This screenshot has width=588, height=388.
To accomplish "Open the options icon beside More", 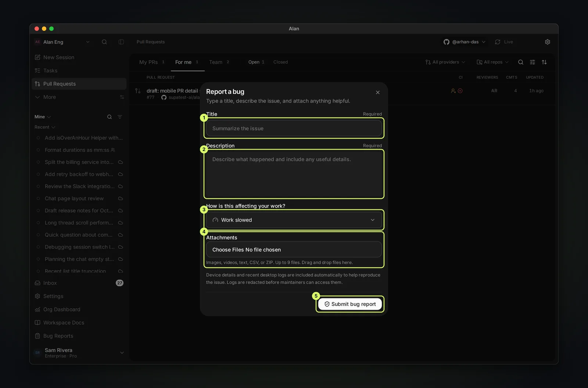I will (x=122, y=97).
